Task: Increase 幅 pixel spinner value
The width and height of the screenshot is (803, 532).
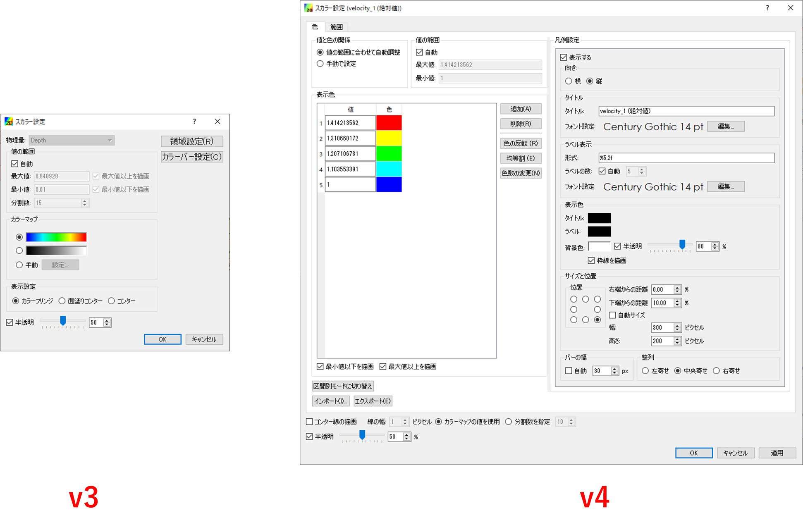Action: point(677,326)
